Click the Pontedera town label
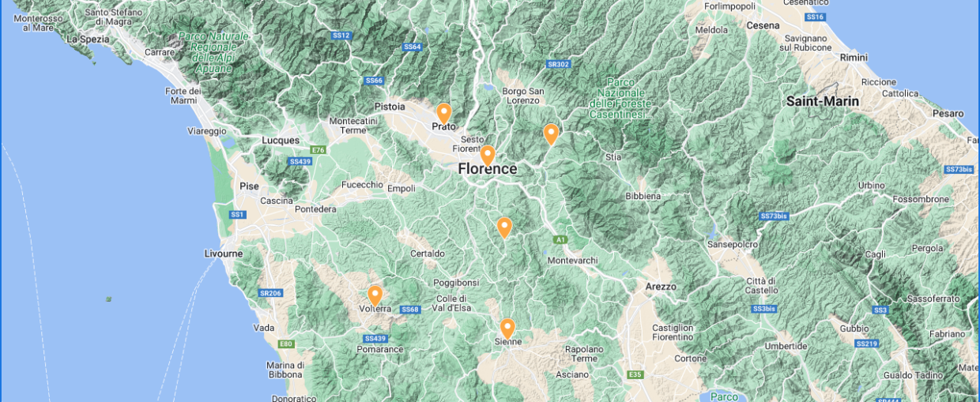Viewport: 980px width, 402px height. click(315, 209)
